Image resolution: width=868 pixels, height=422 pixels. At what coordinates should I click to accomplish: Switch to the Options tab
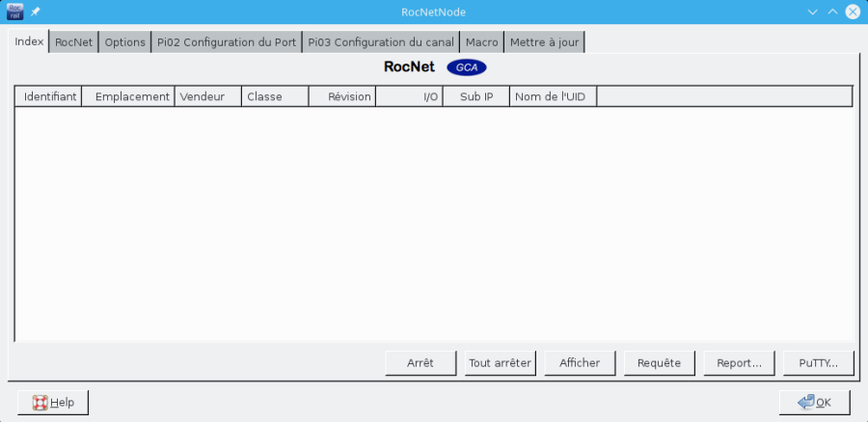[x=125, y=42]
